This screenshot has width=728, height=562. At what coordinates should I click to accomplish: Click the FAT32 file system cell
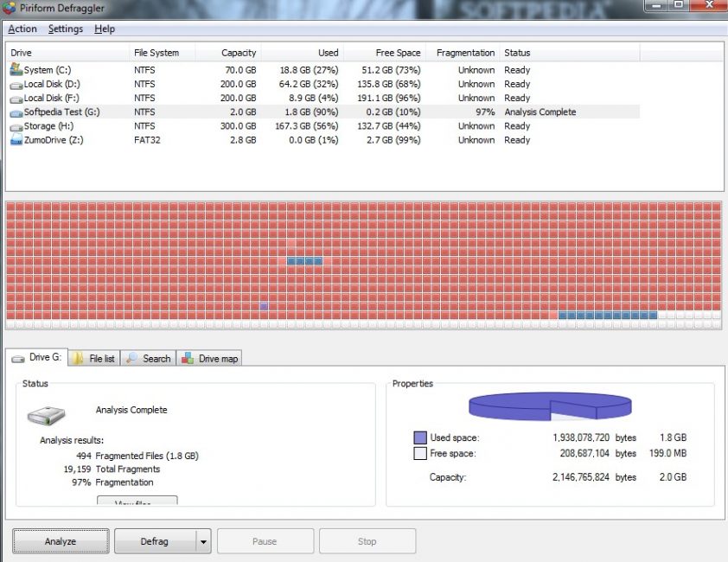pos(147,140)
